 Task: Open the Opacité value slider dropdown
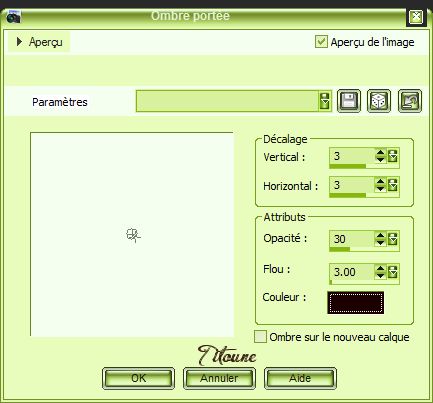393,239
